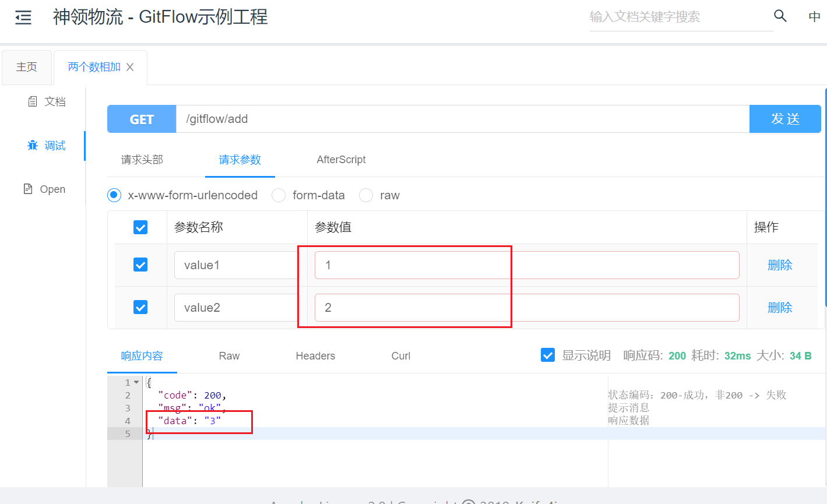Viewport: 827px width, 504px height.
Task: Switch to the 请求头部 tab
Action: tap(142, 160)
